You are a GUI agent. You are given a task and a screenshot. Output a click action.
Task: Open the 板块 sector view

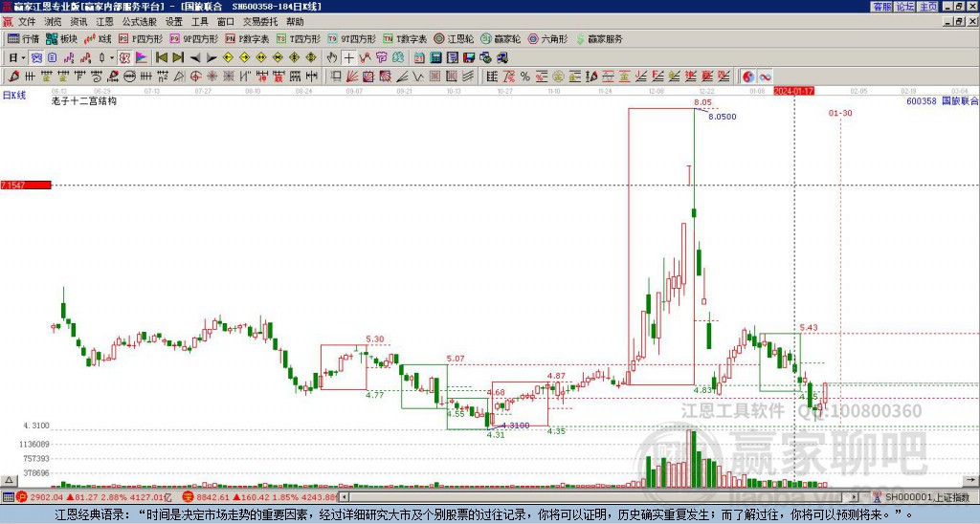pyautogui.click(x=61, y=38)
